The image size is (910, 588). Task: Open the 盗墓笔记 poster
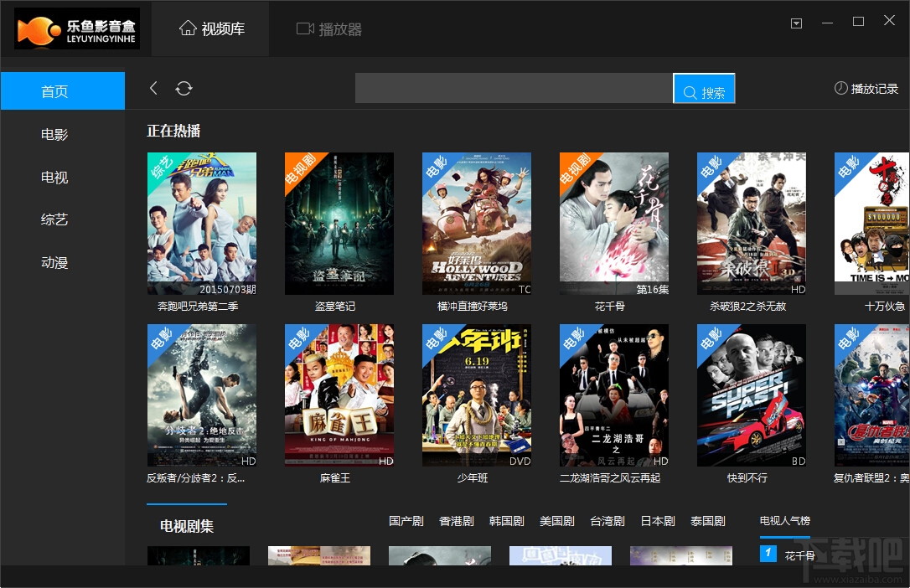click(339, 224)
